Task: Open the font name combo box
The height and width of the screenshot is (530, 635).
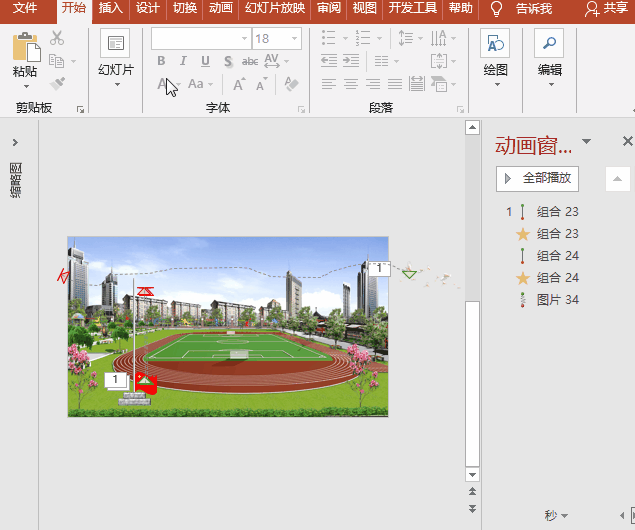Action: click(x=201, y=38)
